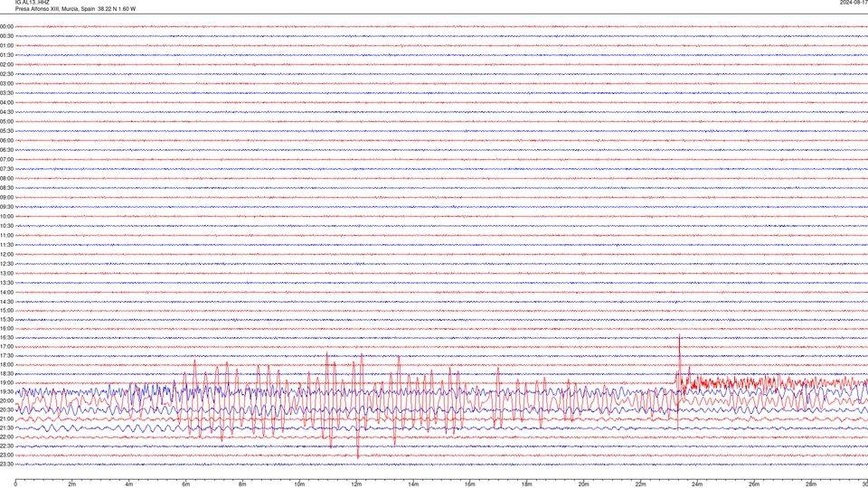Click the 18m axis tick label
This screenshot has width=868, height=488.
pos(527,484)
